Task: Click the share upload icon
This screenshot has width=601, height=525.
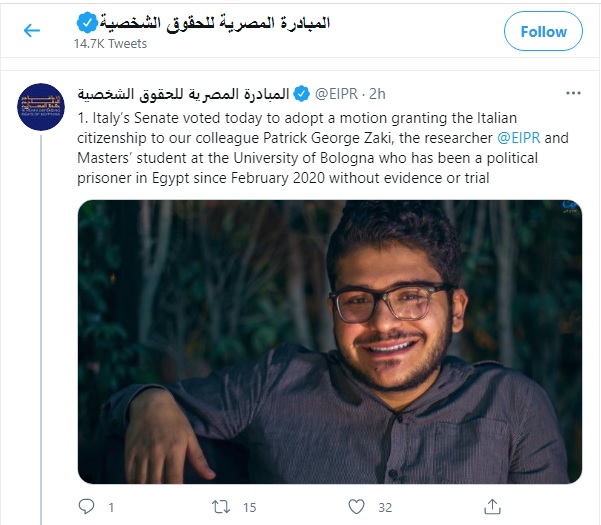Action: (493, 507)
